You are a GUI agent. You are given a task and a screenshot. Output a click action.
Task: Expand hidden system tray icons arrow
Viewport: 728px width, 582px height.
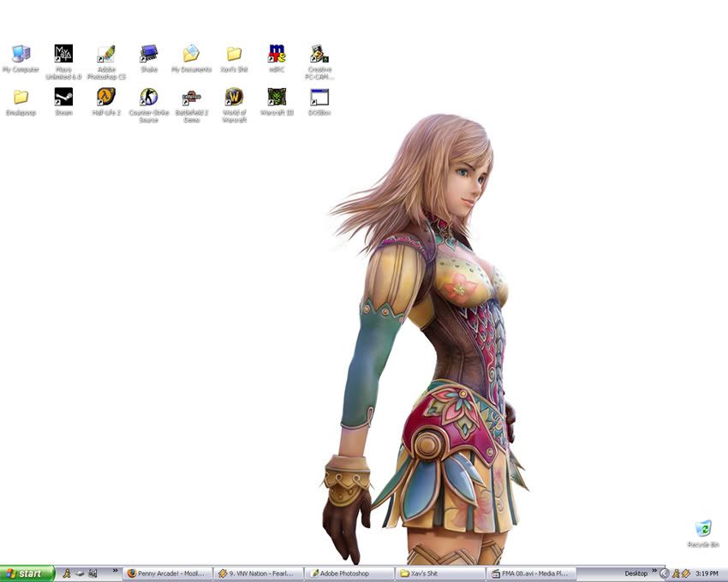(x=665, y=574)
